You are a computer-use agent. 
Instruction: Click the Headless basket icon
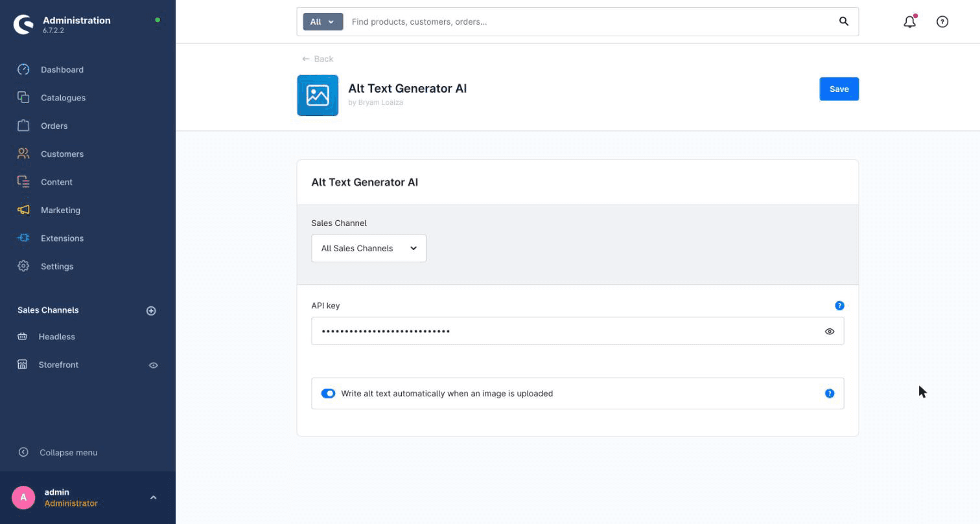coord(23,337)
